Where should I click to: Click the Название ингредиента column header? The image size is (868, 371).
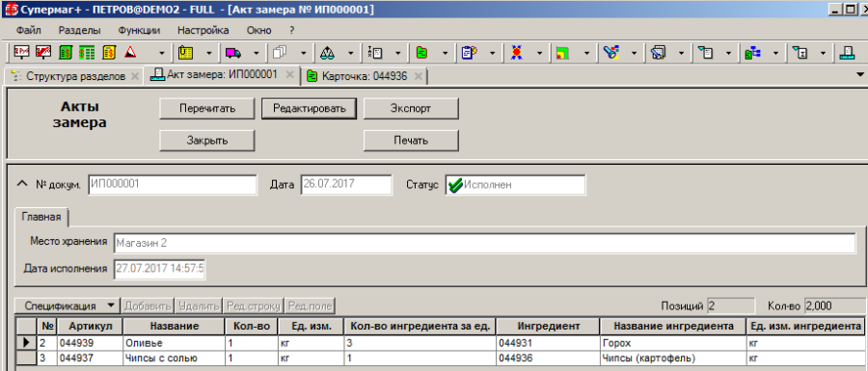[x=672, y=327]
